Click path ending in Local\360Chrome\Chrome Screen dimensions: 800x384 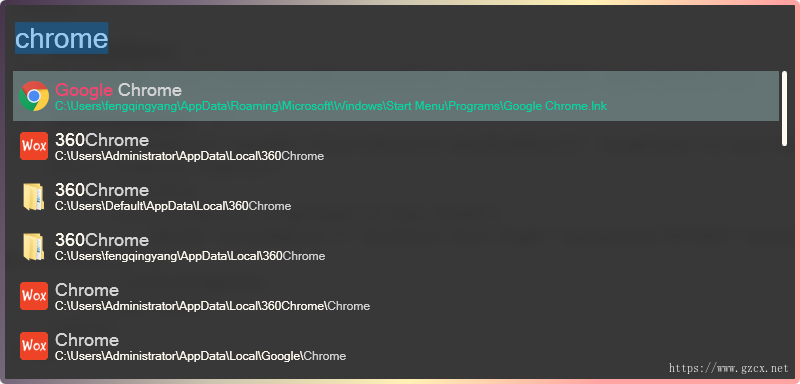tap(212, 306)
